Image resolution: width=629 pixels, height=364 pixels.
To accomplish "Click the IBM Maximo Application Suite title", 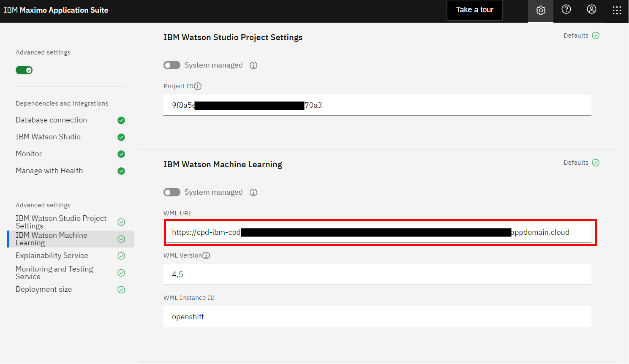I will point(56,10).
